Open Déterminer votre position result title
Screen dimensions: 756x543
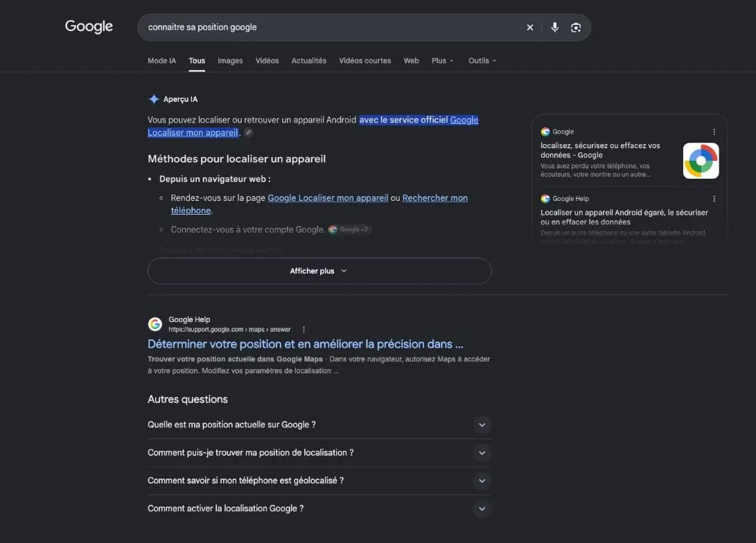pos(305,344)
